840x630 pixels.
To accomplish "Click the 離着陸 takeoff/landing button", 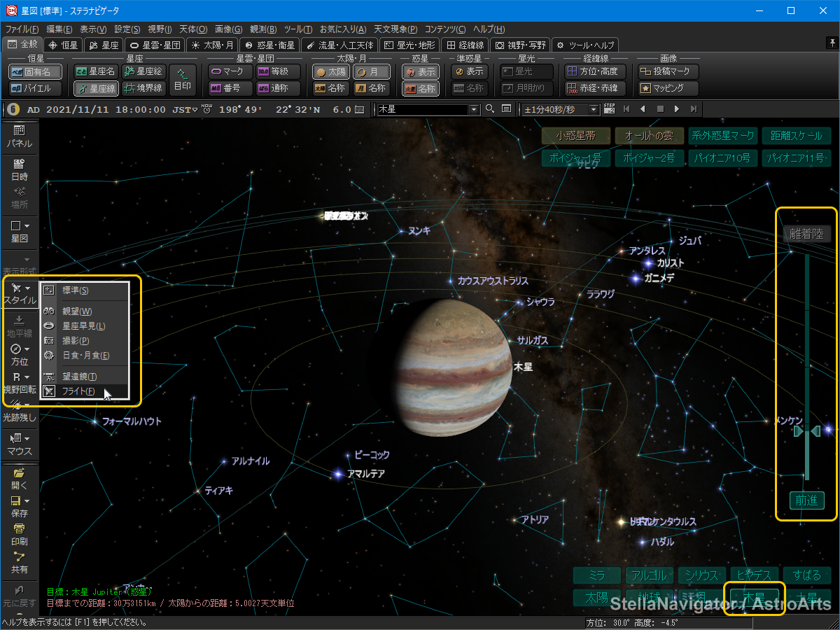I will point(807,234).
